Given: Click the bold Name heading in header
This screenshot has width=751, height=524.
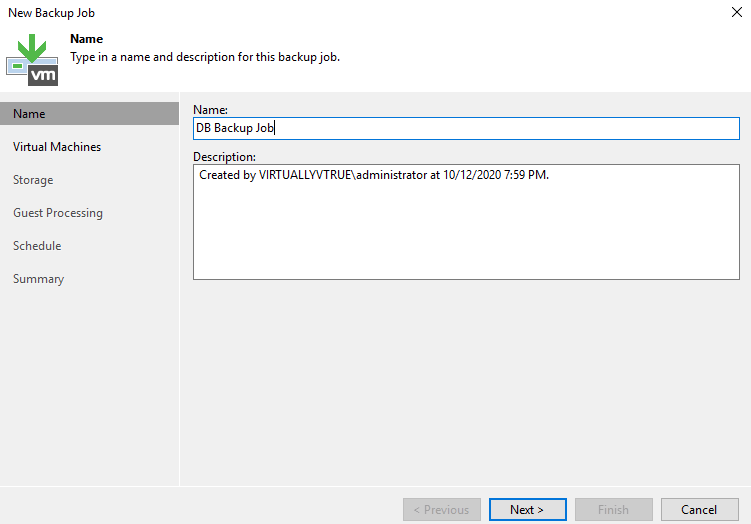Looking at the screenshot, I should point(86,39).
